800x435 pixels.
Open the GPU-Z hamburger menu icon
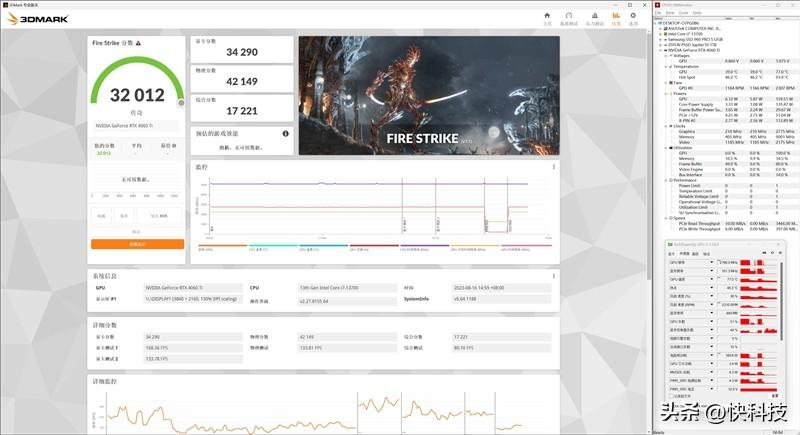point(779,253)
